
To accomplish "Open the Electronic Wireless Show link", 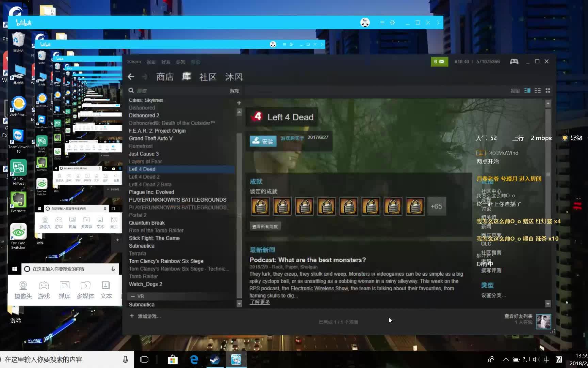I will click(x=319, y=288).
